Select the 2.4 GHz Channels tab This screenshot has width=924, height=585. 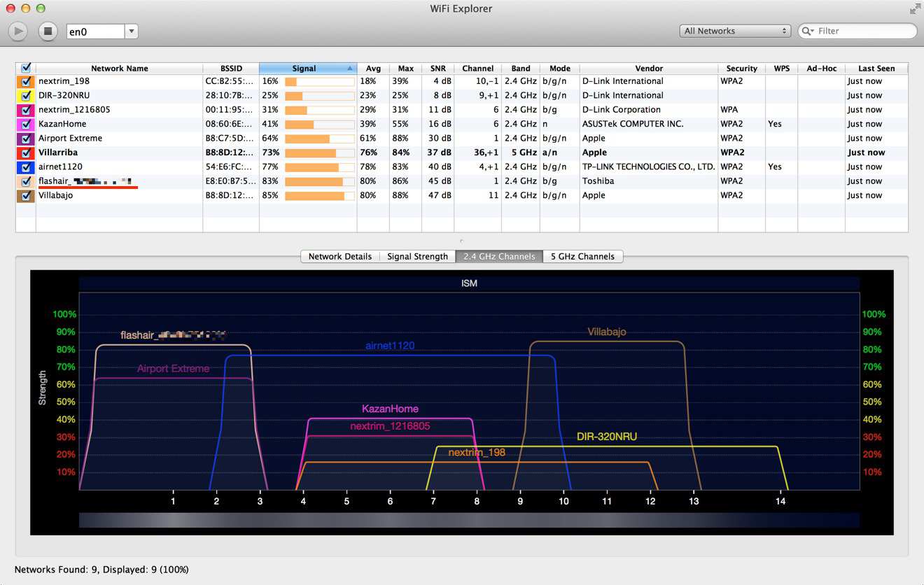(x=499, y=256)
